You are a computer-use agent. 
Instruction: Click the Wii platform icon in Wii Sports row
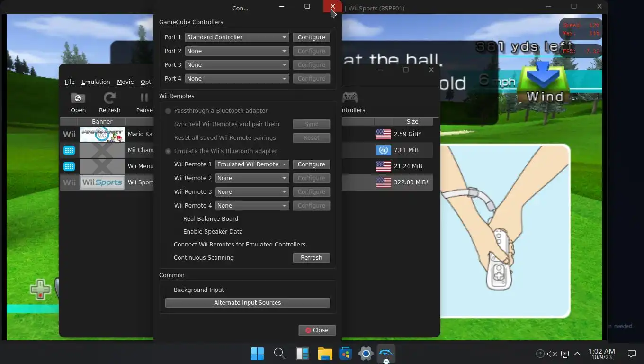(x=69, y=182)
